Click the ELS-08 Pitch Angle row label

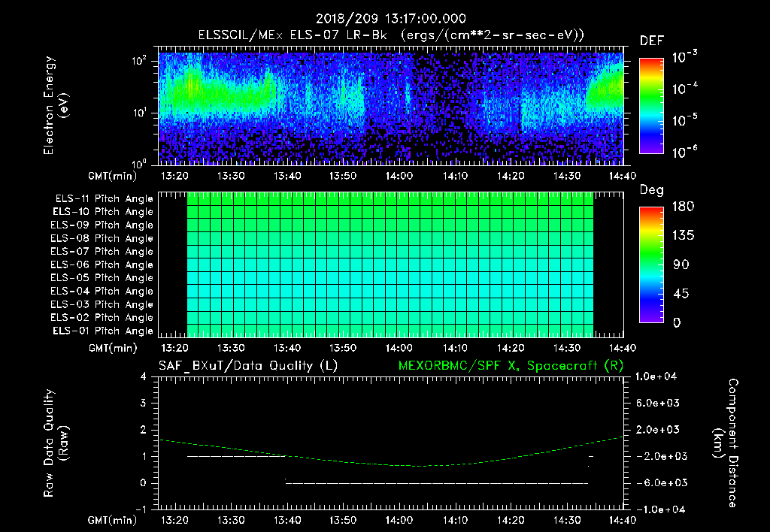click(102, 238)
